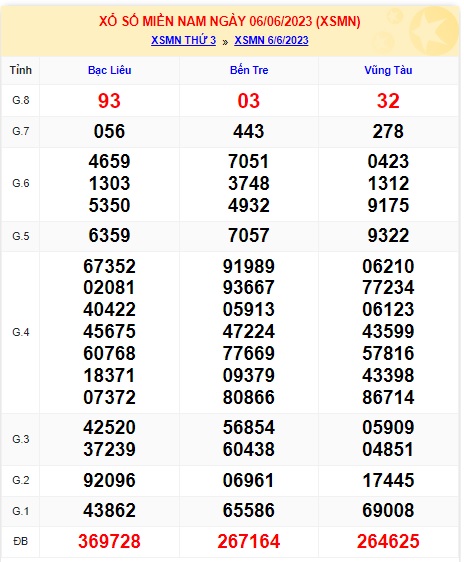The height and width of the screenshot is (562, 464).
Task: Click the G.5 number 6359
Action: pos(109,236)
